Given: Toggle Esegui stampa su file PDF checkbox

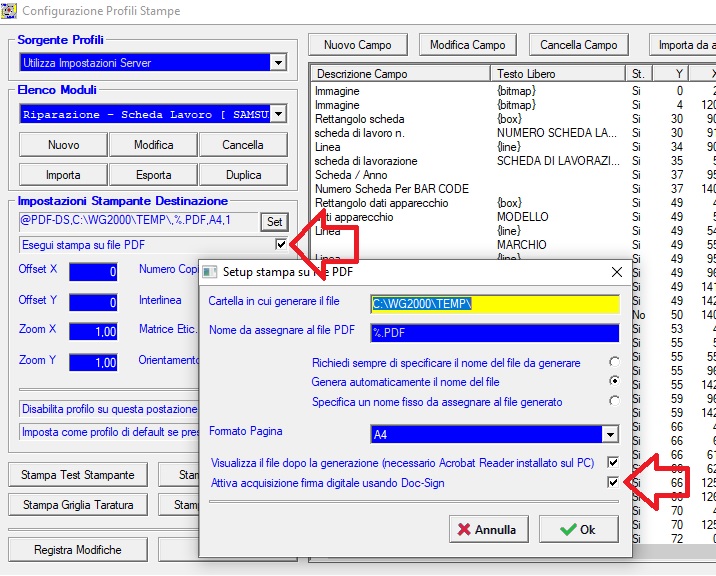Looking at the screenshot, I should pos(281,245).
